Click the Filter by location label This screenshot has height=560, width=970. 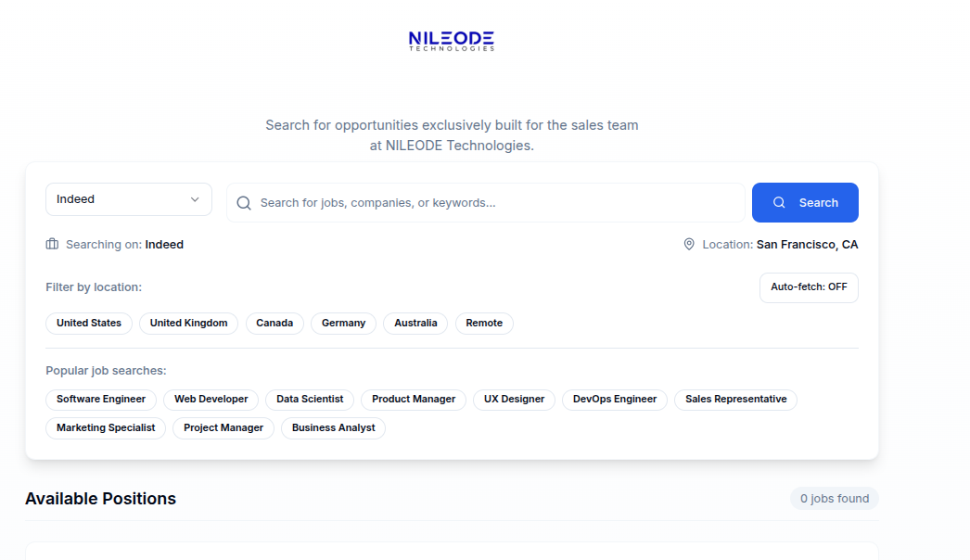pos(94,287)
